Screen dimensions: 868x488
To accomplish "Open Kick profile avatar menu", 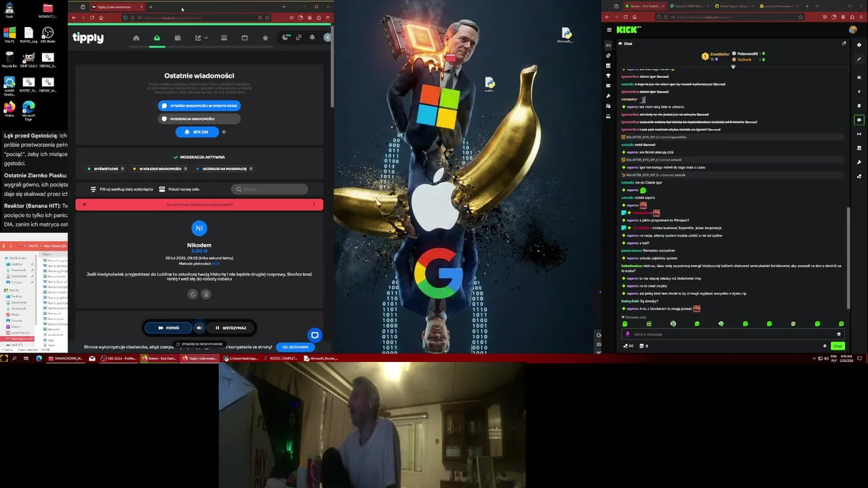I will point(852,30).
